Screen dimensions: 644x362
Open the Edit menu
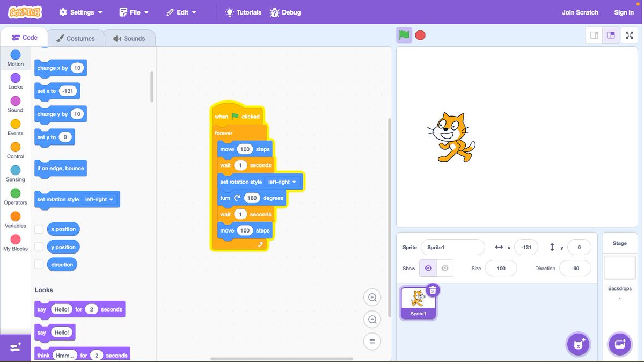[181, 12]
